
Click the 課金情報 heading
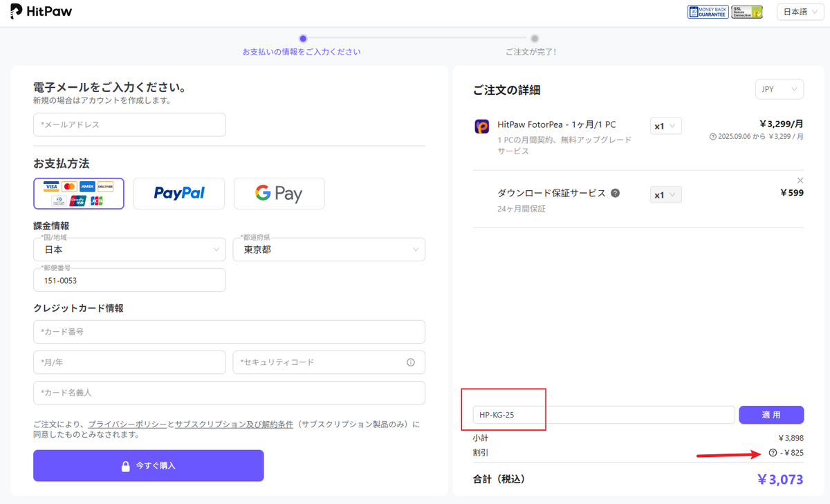tap(51, 225)
